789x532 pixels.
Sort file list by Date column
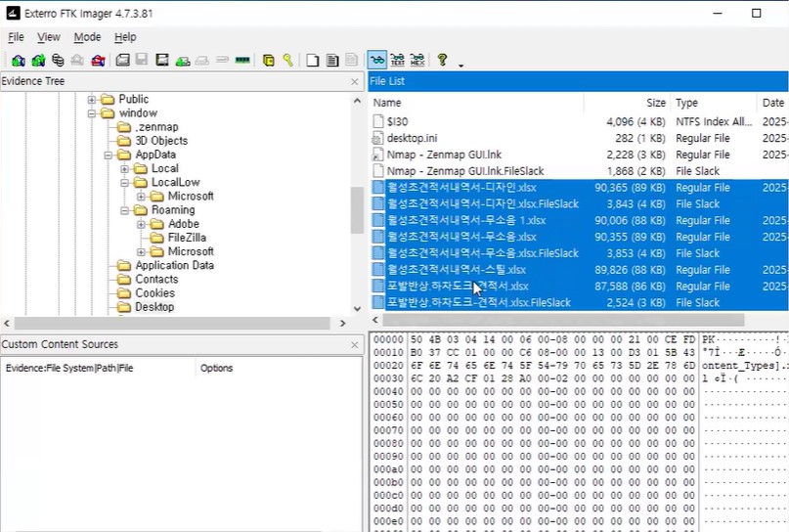773,103
